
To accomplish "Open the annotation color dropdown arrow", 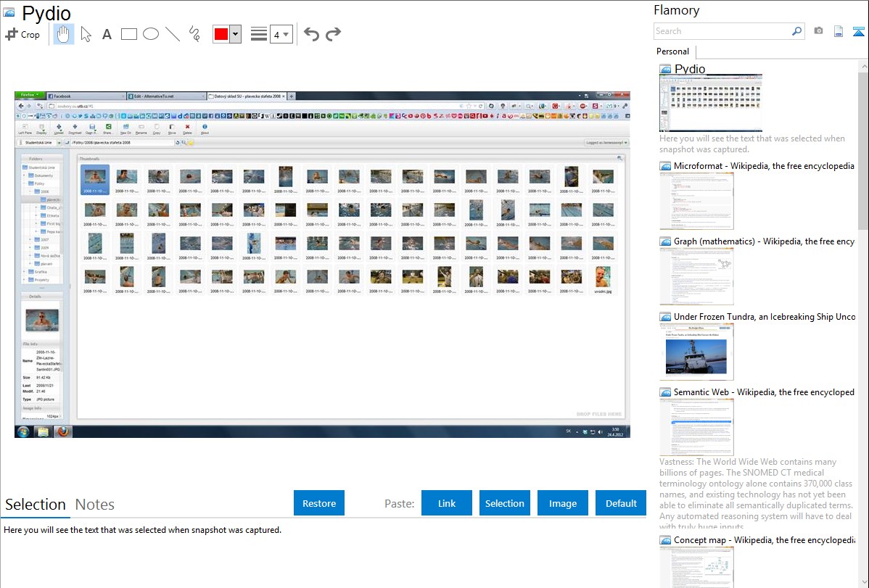I will (236, 34).
